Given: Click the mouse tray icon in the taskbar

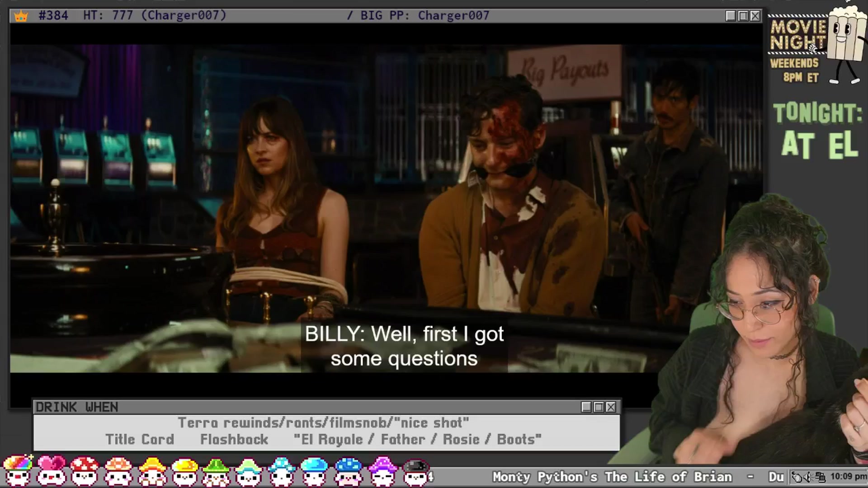Looking at the screenshot, I should click(x=797, y=477).
